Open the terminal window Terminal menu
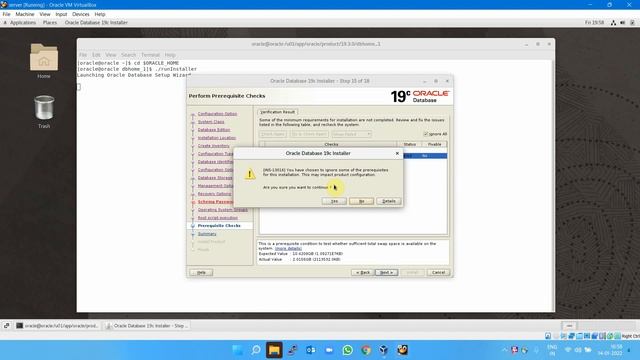 [x=150, y=55]
